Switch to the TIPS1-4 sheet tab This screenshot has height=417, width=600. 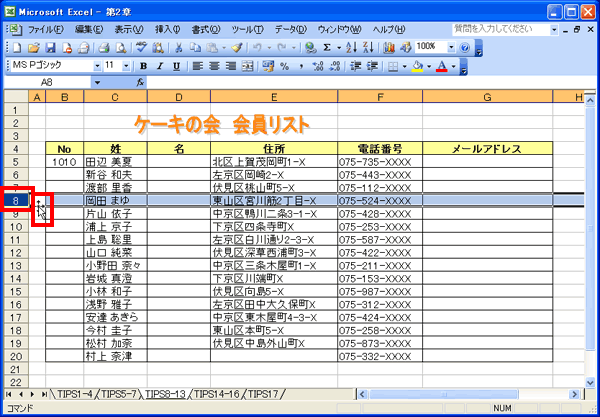pyautogui.click(x=74, y=394)
